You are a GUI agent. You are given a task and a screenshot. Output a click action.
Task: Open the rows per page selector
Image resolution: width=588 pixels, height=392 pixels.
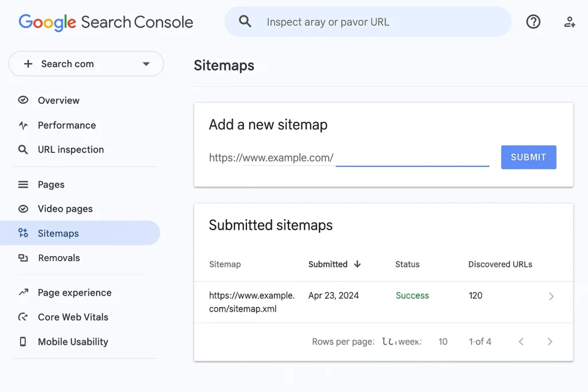[443, 341]
